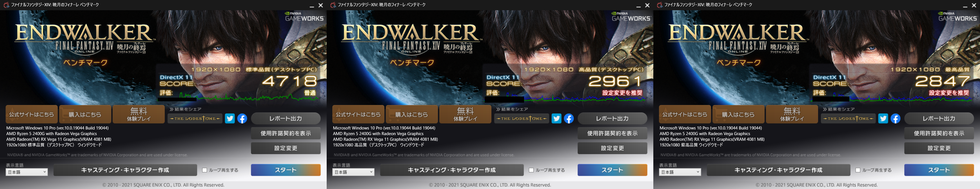
Task: Toggle ループ再生する checkbox in the 2961-score window
Action: 531,170
